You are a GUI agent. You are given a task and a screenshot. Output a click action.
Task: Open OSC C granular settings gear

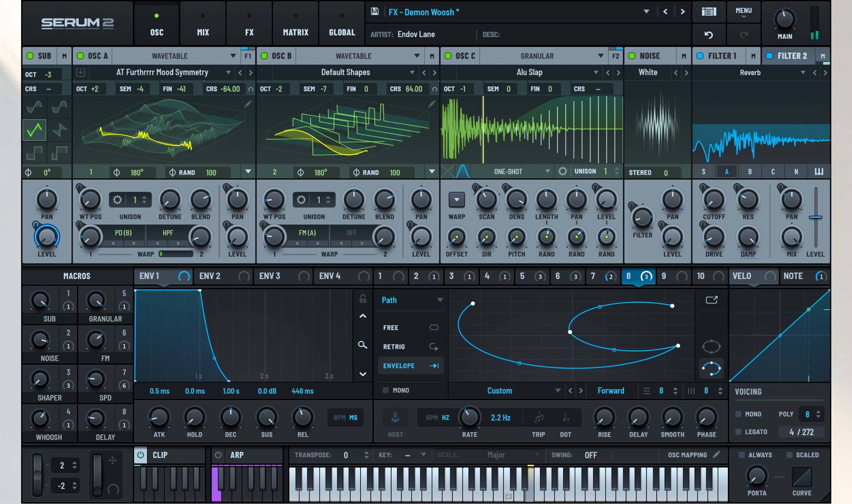pos(562,172)
